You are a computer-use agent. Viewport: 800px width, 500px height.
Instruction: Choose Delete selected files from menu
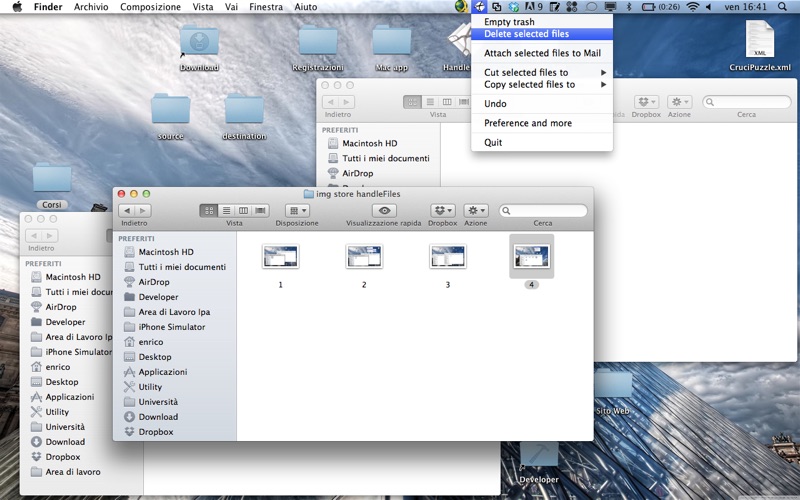(542, 34)
